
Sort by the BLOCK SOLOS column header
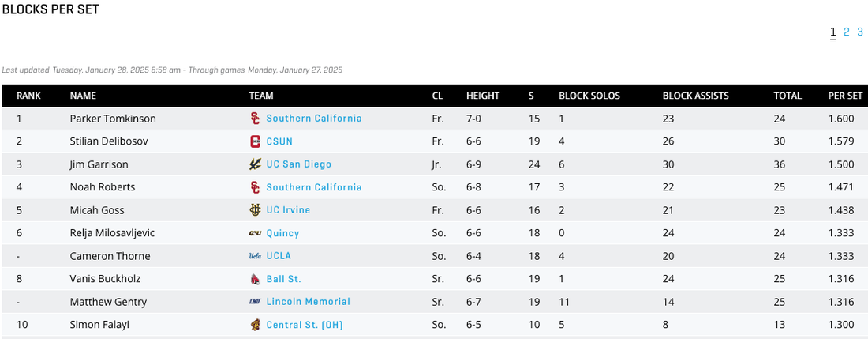[589, 96]
